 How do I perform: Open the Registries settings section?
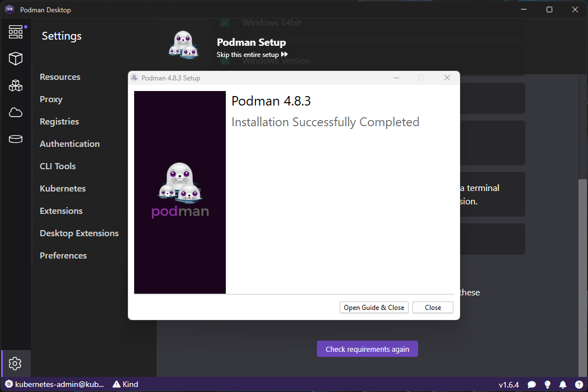59,121
